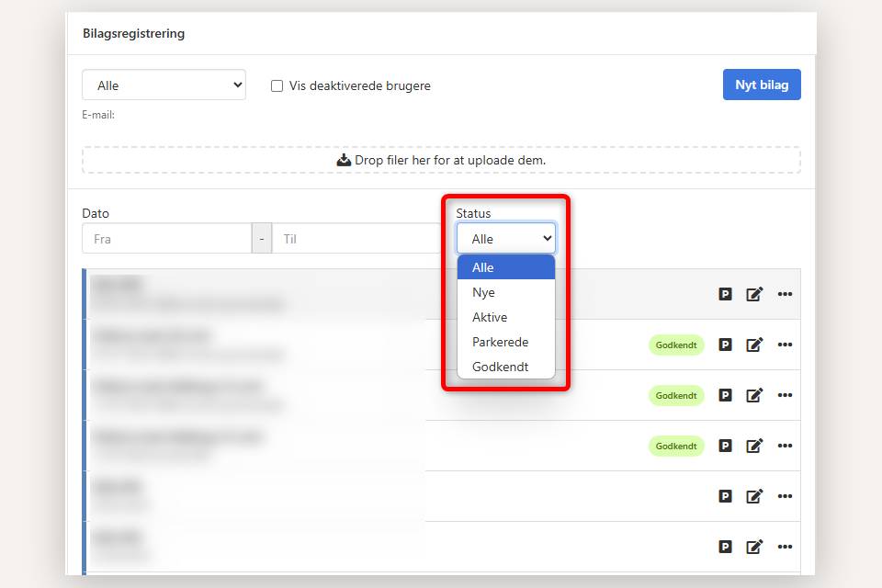Open three-dot menu in first row
This screenshot has height=588, width=882.
785,294
